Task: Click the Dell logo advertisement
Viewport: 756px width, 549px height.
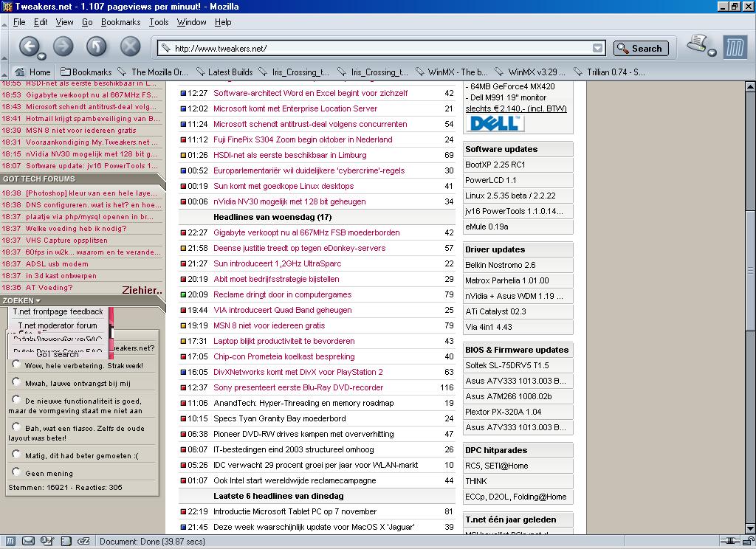Action: click(x=494, y=123)
